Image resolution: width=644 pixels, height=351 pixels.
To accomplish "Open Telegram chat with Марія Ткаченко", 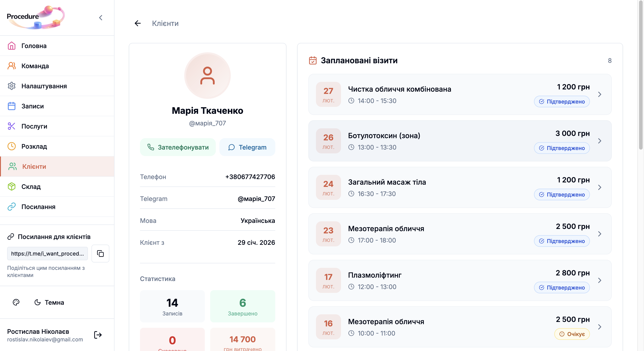I will [x=247, y=147].
